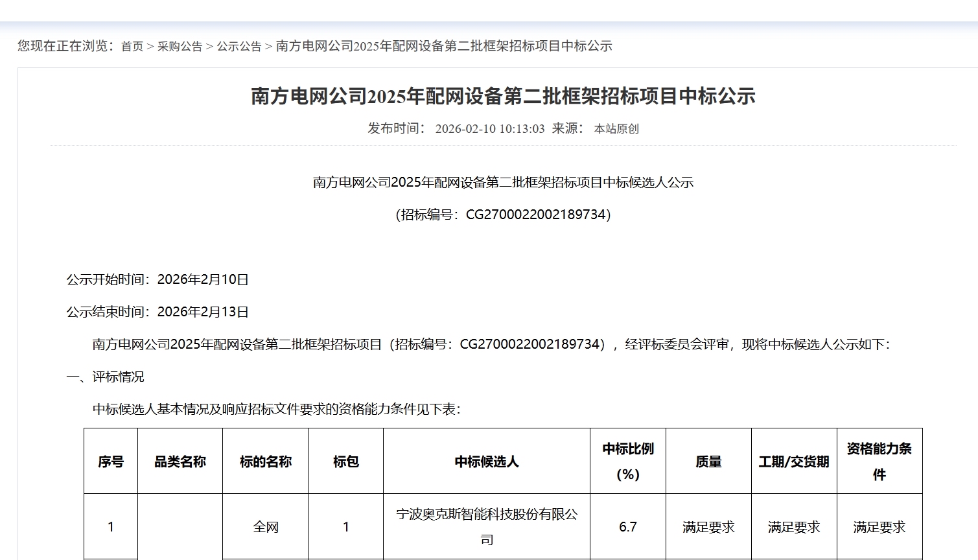The image size is (978, 560).
Task: Click 满足要求 under the 资格能力条件 column
Action: pos(879,527)
